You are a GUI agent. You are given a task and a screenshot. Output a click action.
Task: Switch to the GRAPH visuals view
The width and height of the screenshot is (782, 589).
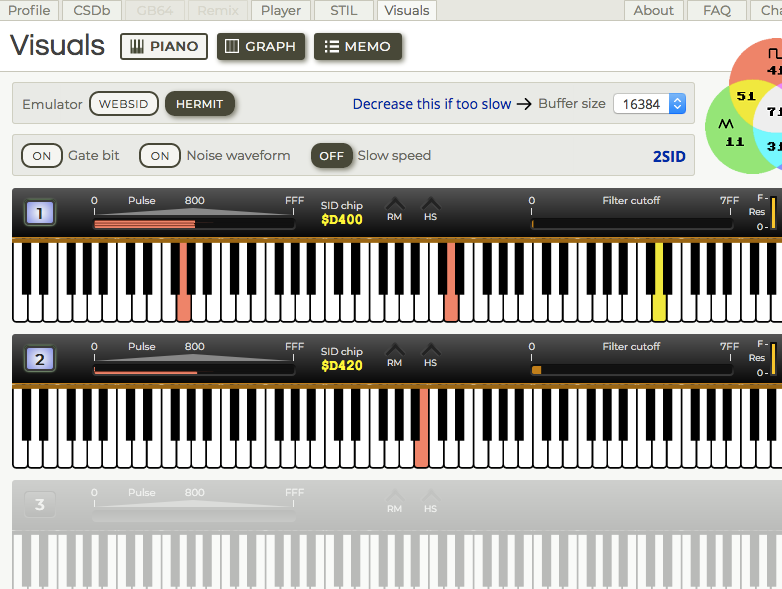click(261, 46)
